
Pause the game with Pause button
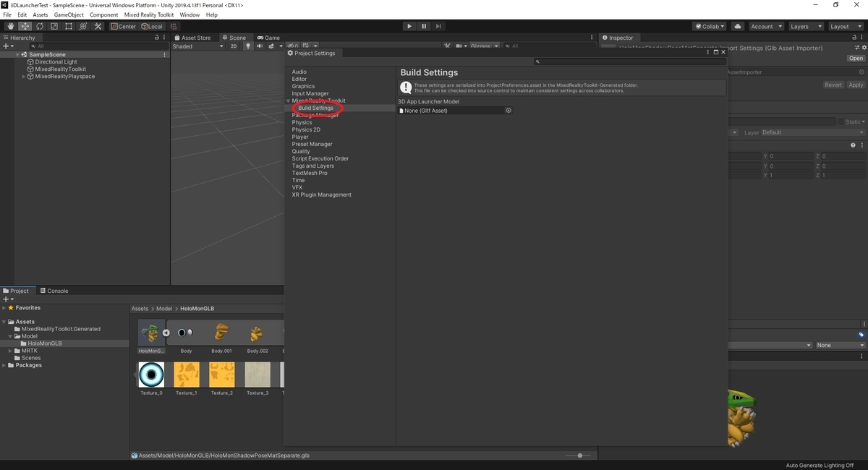[x=424, y=26]
